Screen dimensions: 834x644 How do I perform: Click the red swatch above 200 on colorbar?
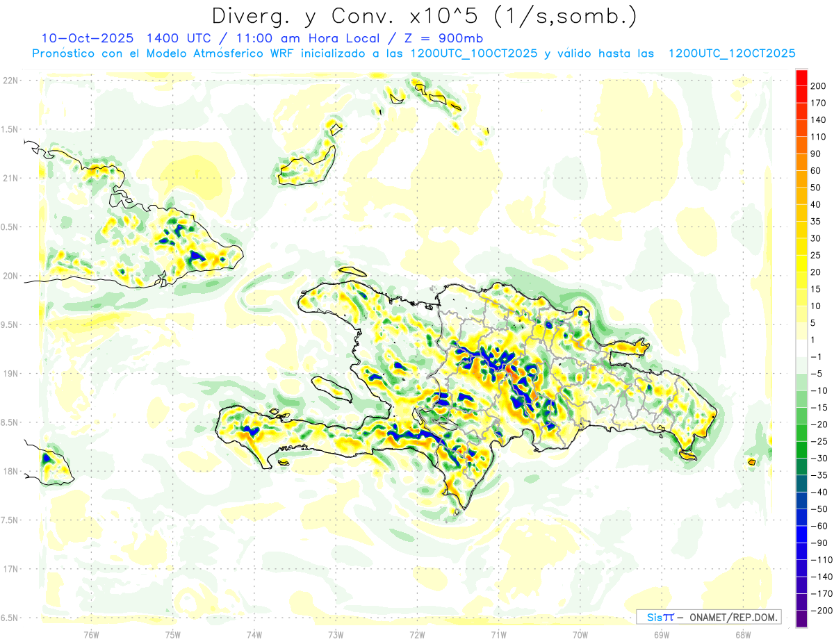tap(801, 77)
